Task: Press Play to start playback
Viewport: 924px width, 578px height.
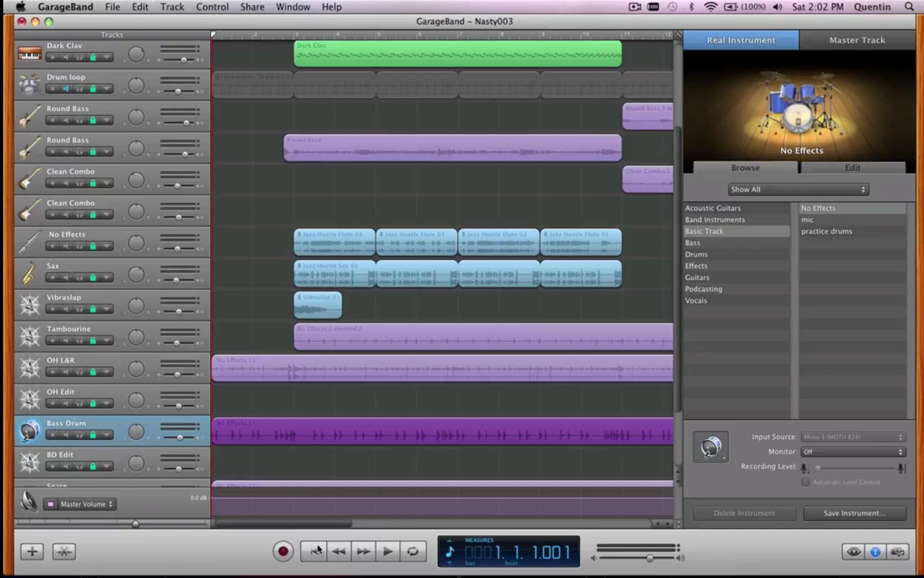Action: [x=387, y=551]
